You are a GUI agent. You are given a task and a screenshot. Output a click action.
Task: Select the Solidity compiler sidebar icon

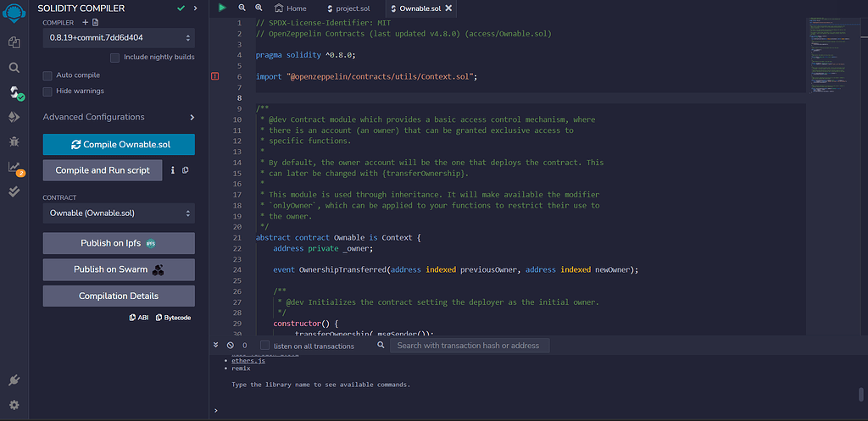15,92
